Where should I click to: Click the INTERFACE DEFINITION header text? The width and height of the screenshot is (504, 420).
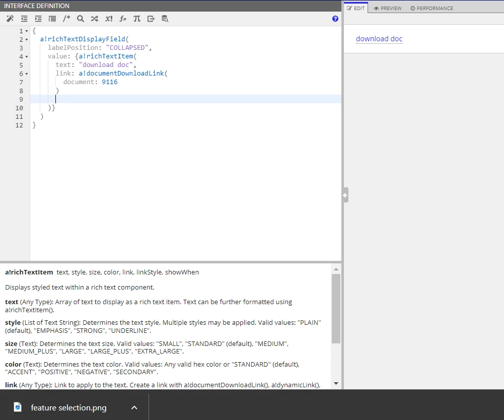tap(37, 6)
